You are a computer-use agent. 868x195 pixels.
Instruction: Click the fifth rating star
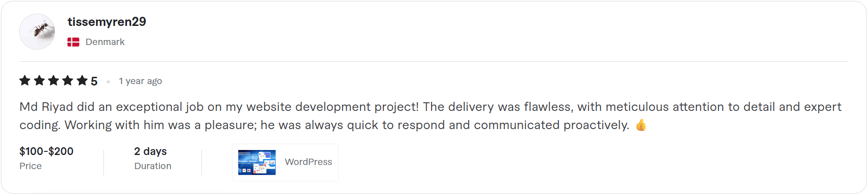pyautogui.click(x=82, y=81)
